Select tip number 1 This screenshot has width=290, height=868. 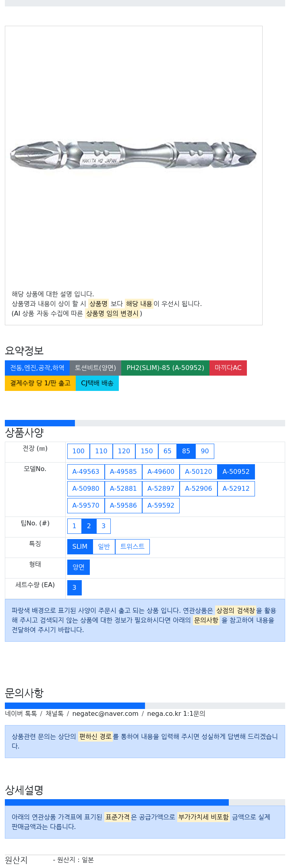tap(75, 526)
